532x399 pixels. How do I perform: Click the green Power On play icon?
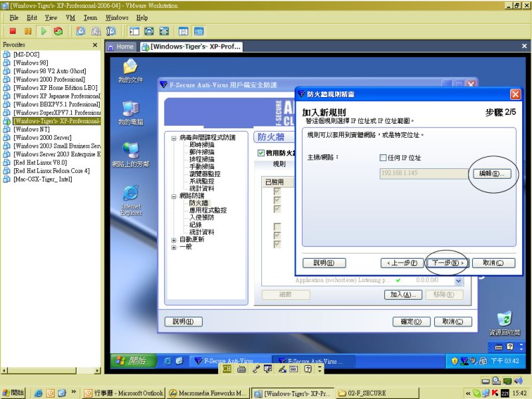click(43, 31)
